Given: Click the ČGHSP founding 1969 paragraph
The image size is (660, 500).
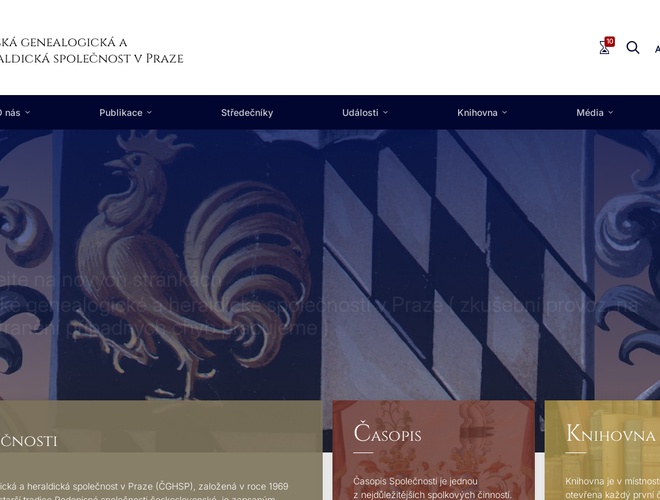Looking at the screenshot, I should pos(144,491).
